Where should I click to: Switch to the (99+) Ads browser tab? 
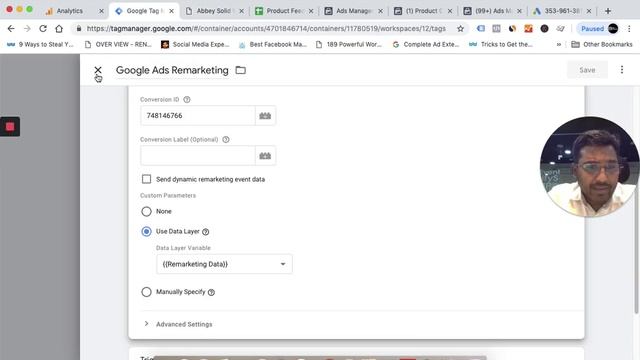[x=493, y=11]
